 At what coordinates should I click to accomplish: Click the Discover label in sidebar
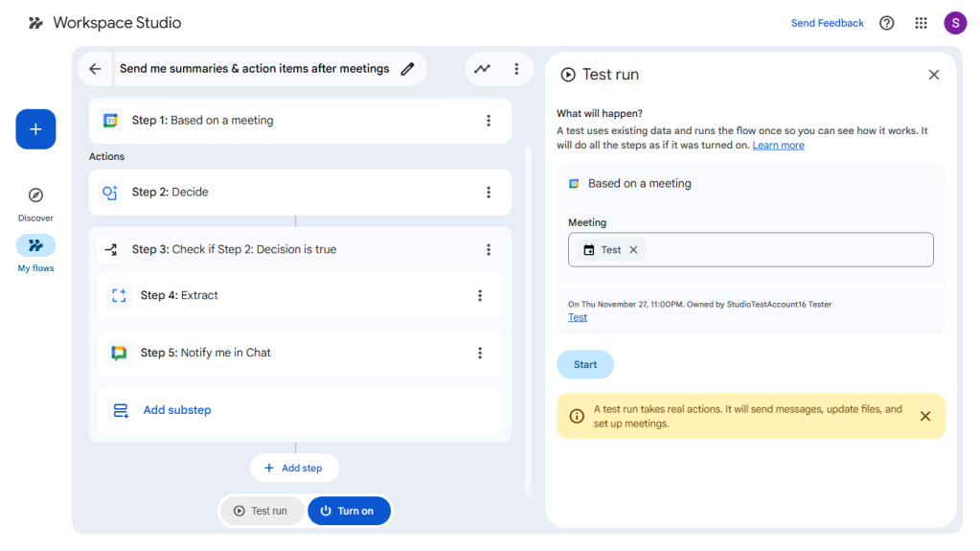[x=35, y=218]
